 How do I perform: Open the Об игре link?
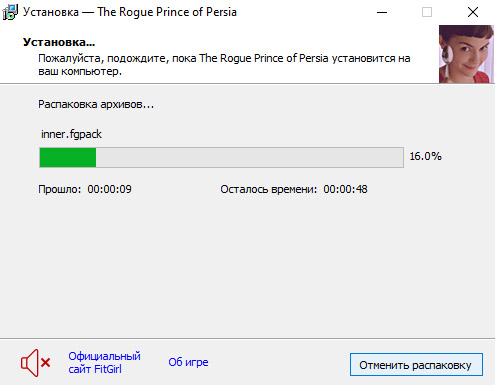pyautogui.click(x=188, y=362)
